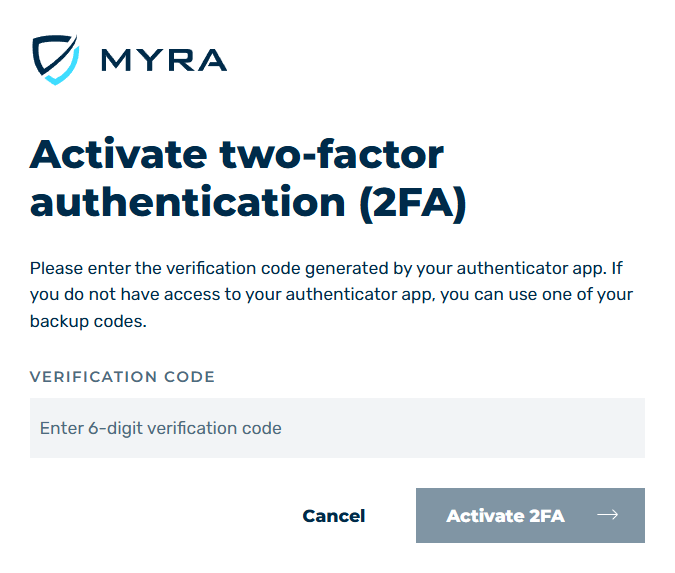Click the 'backup codes.' text in description
Screen dimensions: 675x573
coord(88,322)
